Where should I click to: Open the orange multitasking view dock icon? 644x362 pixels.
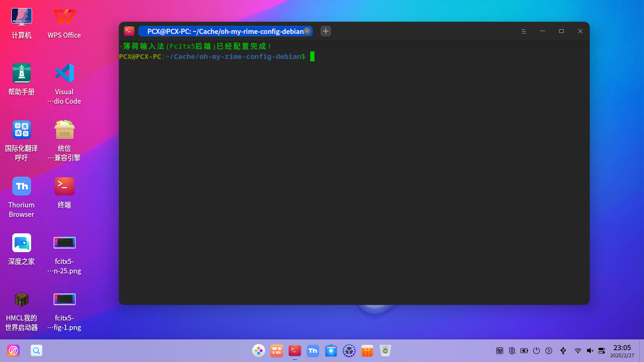tap(277, 351)
